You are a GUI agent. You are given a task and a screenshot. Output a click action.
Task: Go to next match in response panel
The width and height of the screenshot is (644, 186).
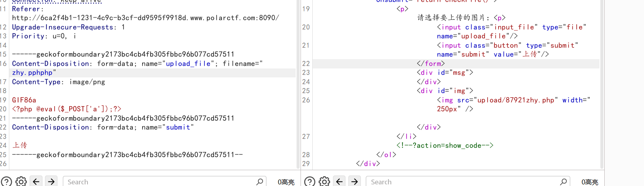tap(354, 182)
